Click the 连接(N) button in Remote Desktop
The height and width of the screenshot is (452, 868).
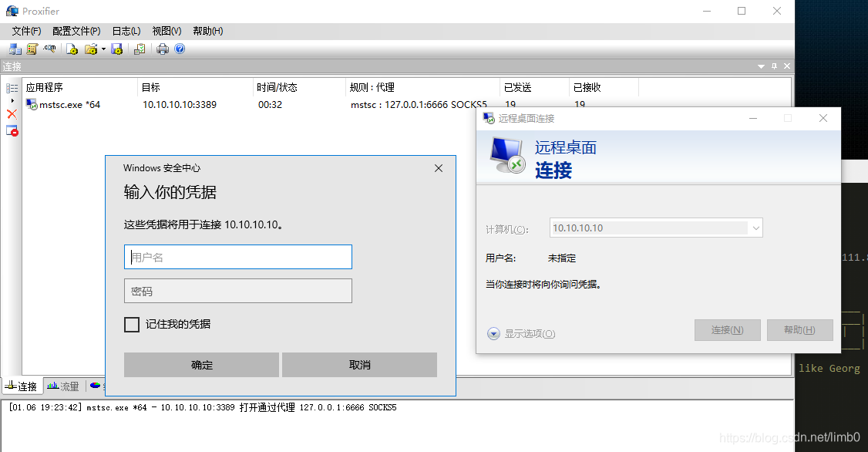(x=728, y=330)
